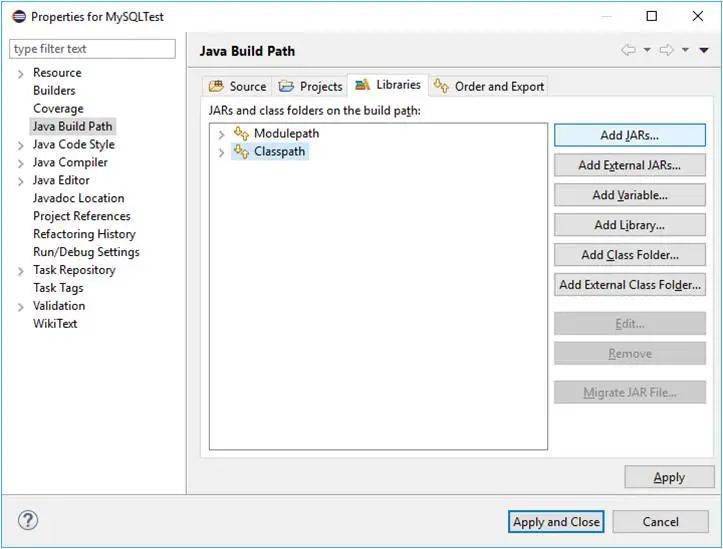Click the Remove button

tap(630, 354)
